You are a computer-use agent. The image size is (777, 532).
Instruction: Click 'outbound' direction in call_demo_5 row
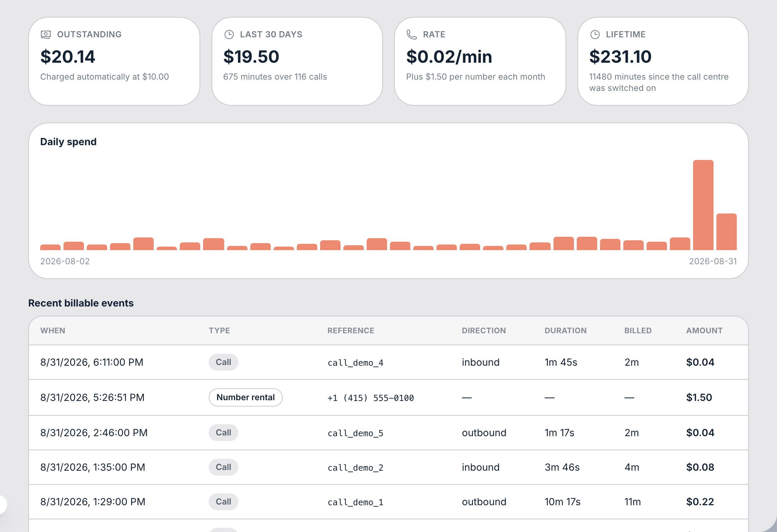coord(484,433)
